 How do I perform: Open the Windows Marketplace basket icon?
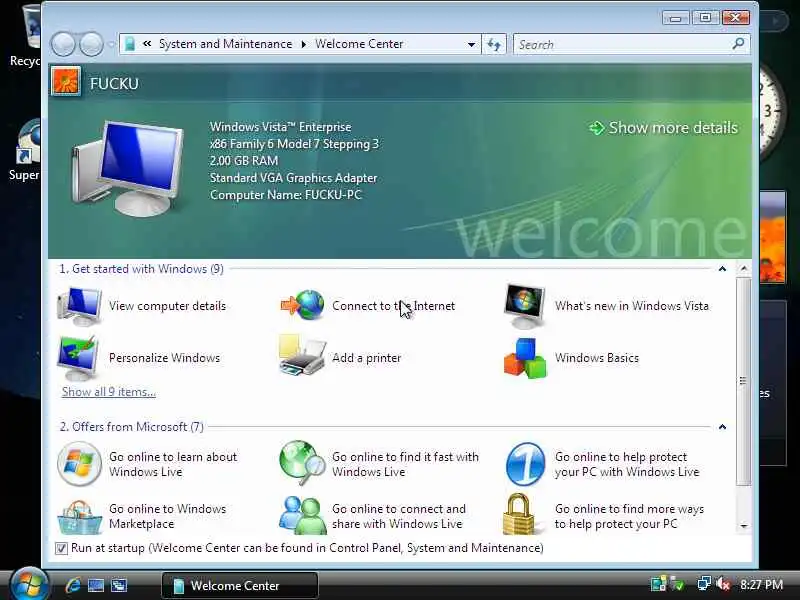coord(79,517)
